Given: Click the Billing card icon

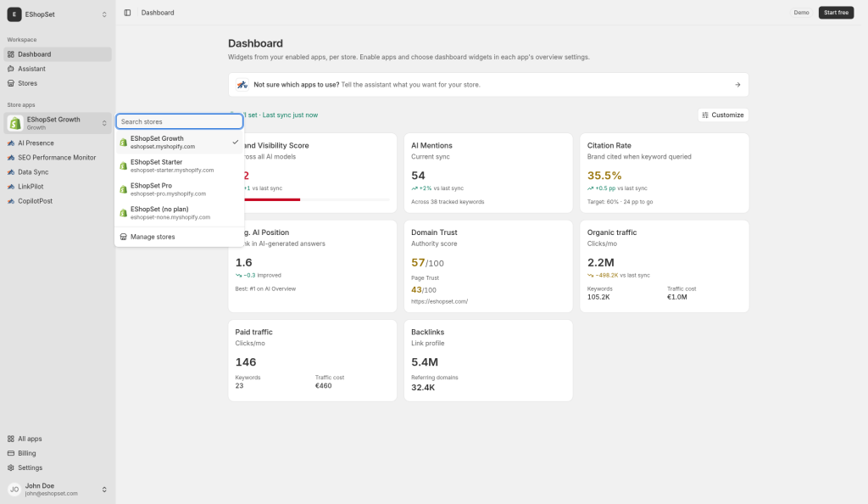Looking at the screenshot, I should coord(11,453).
